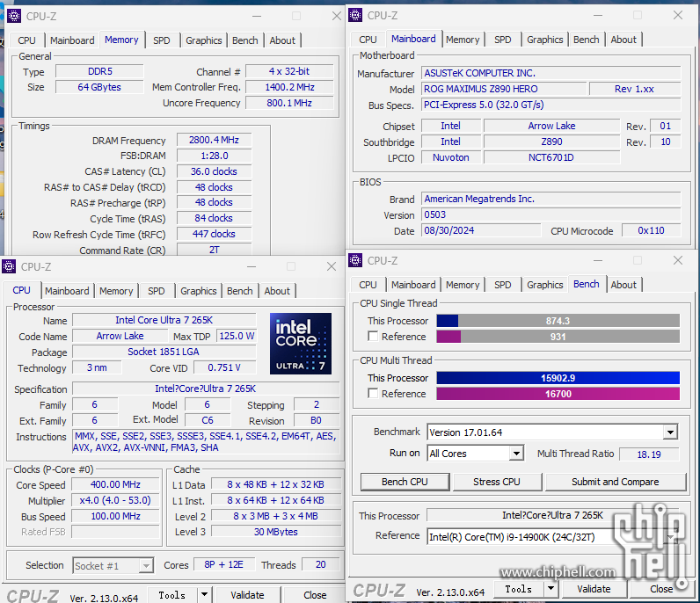
Task: Click Validate in the Bench window
Action: coord(594,589)
